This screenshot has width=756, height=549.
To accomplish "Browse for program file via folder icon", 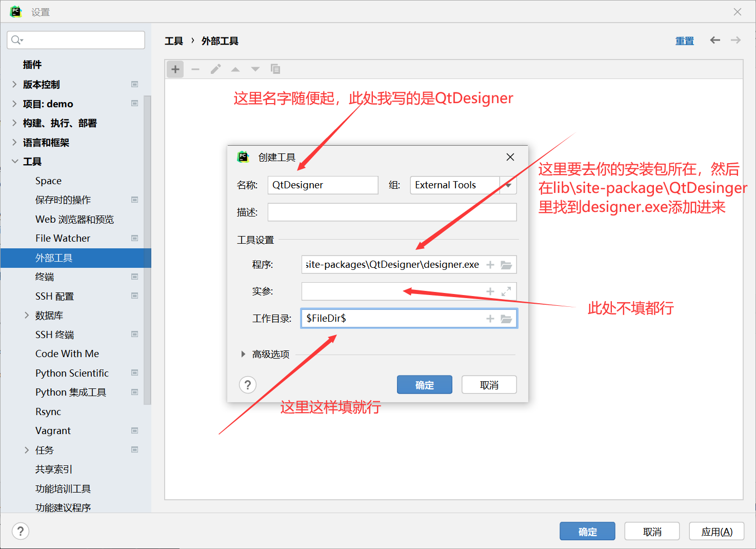I will click(507, 264).
